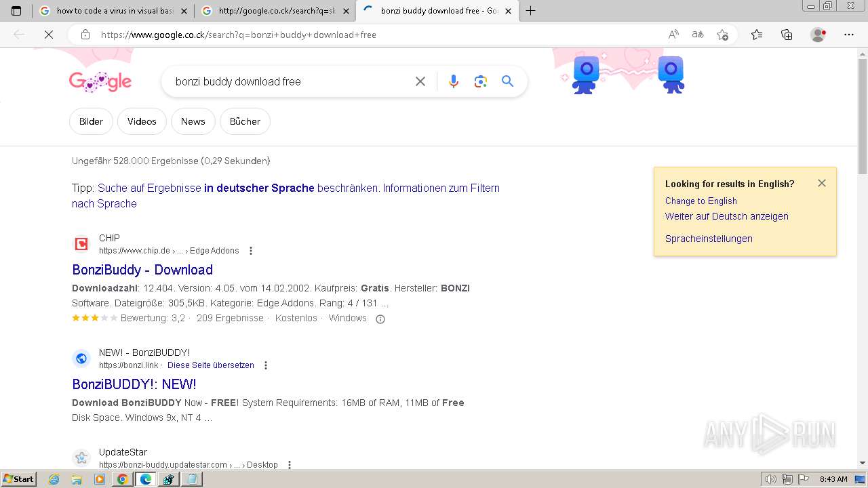This screenshot has height=488, width=868.
Task: Click Diese Seite übersetzen link
Action: click(x=211, y=365)
